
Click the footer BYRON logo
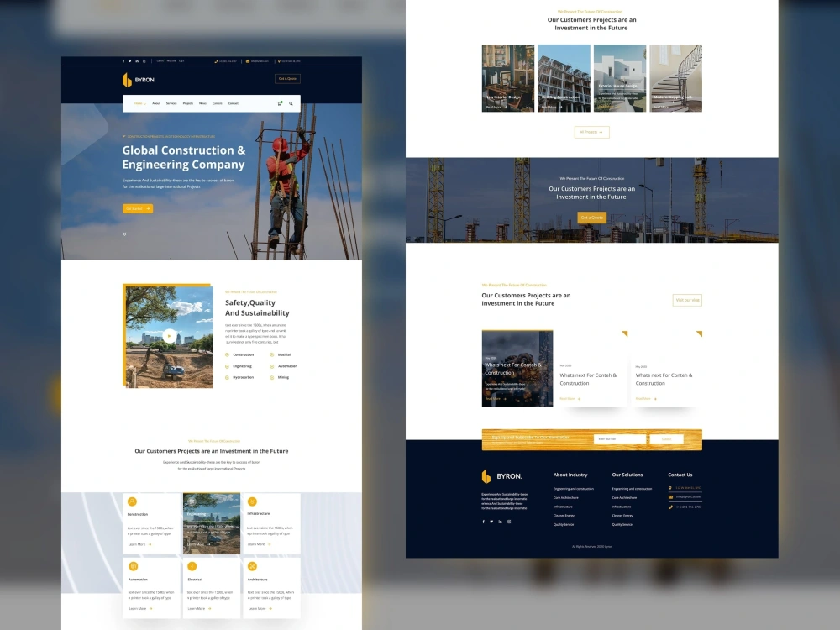coord(502,475)
